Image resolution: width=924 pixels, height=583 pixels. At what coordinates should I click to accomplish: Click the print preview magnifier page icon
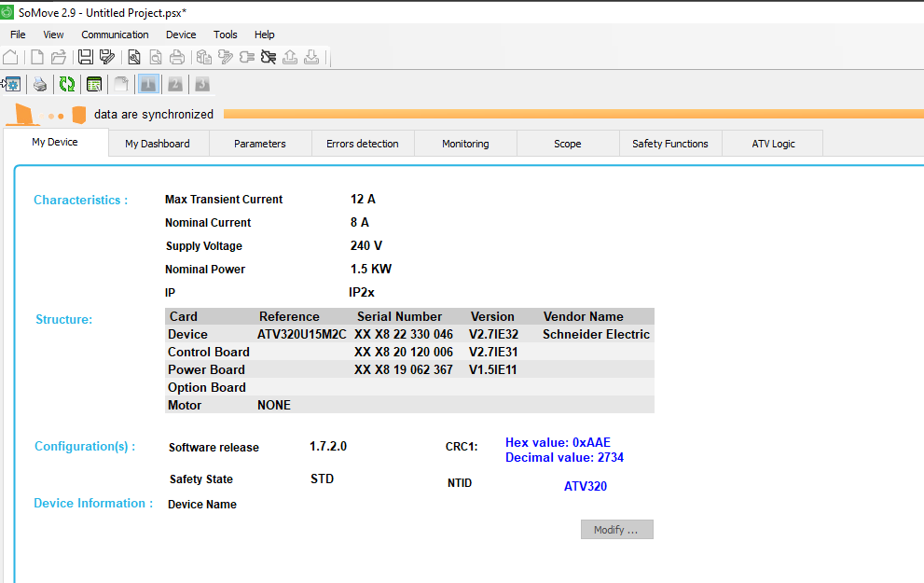156,57
